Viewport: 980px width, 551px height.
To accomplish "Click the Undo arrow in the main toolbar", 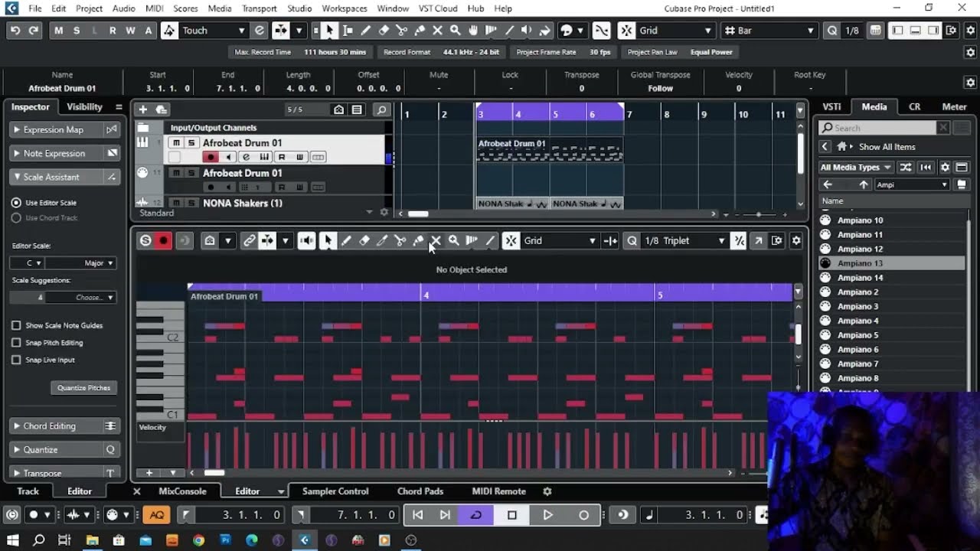I will [15, 31].
